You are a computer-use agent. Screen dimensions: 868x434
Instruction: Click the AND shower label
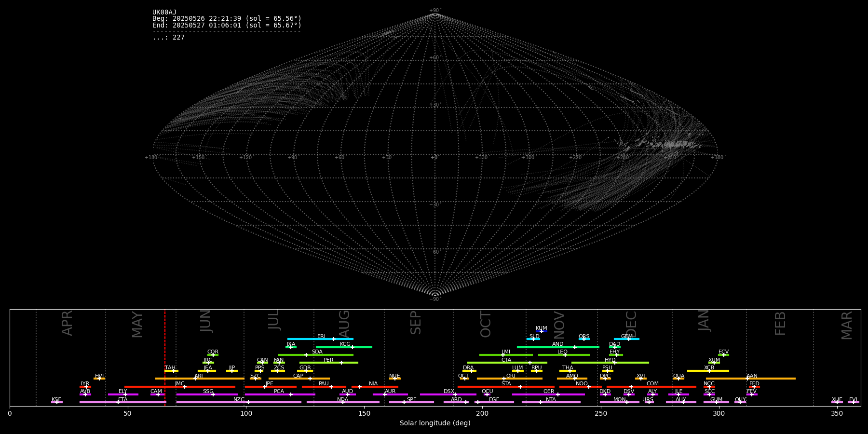tap(558, 344)
